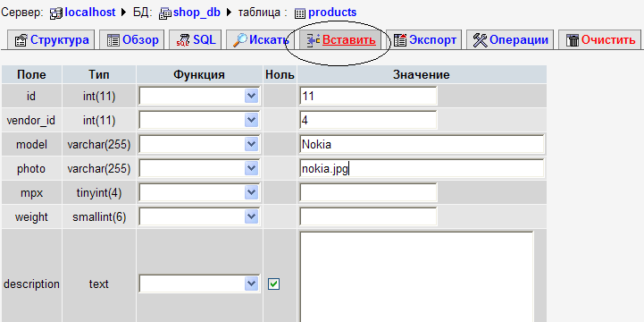The height and width of the screenshot is (322, 644).
Task: Switch to the Обзор tab
Action: 132,40
